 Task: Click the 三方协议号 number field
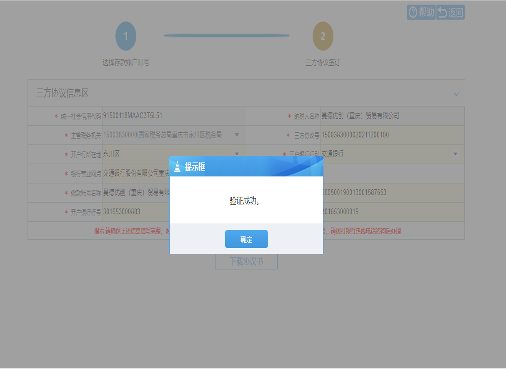point(392,135)
